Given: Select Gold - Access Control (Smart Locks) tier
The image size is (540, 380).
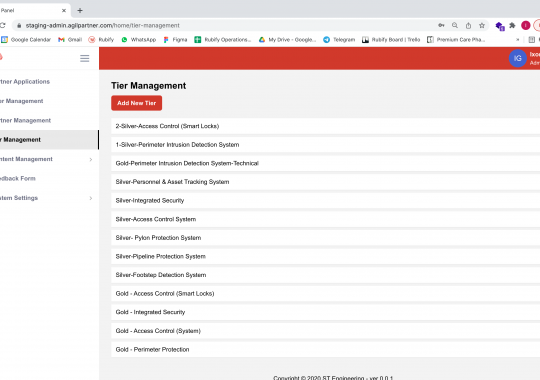Looking at the screenshot, I should coord(325,294).
